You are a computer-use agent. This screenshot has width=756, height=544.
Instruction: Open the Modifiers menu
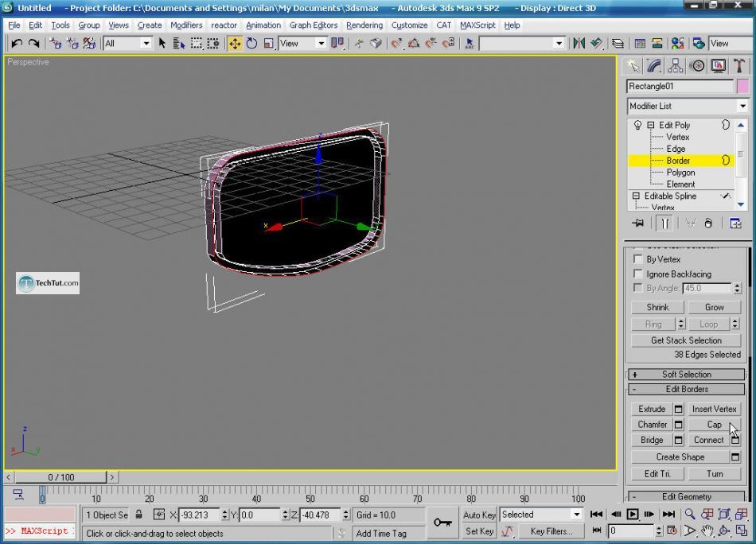(x=186, y=25)
